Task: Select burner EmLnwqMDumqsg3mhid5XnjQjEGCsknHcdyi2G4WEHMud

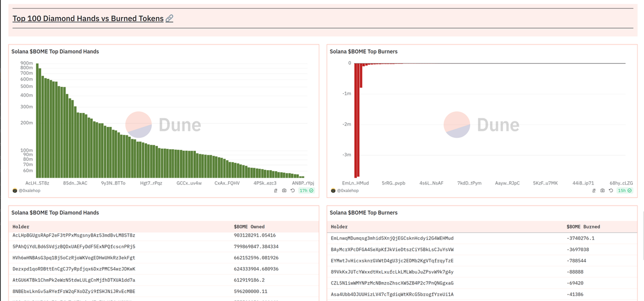Action: coord(392,238)
